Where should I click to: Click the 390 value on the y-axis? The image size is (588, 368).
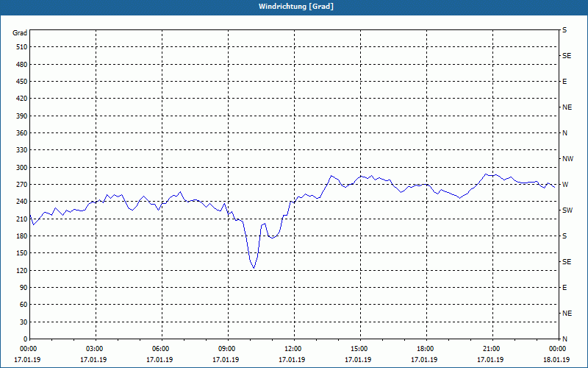pos(21,116)
